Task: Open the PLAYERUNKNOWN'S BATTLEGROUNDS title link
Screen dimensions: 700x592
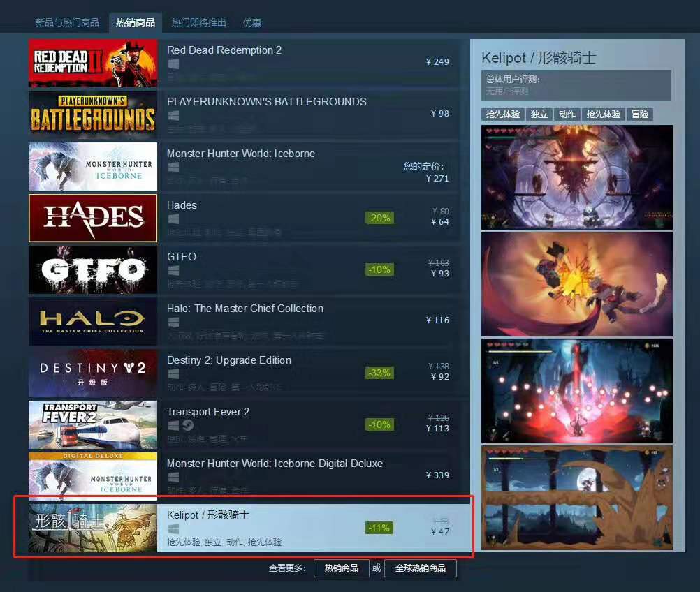Action: [x=267, y=102]
